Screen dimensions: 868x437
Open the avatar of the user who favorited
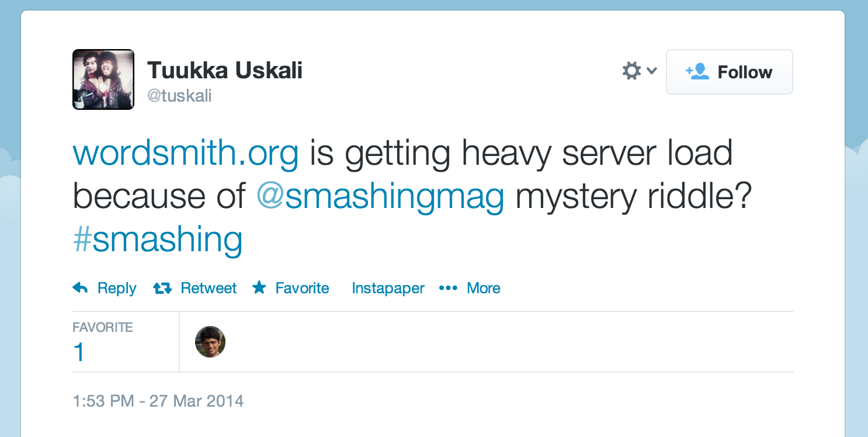click(210, 342)
